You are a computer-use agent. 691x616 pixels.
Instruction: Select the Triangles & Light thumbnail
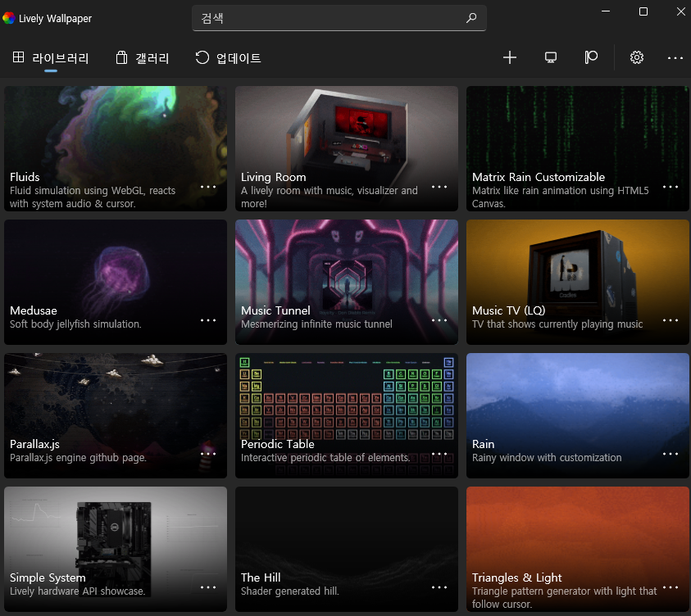[578, 549]
